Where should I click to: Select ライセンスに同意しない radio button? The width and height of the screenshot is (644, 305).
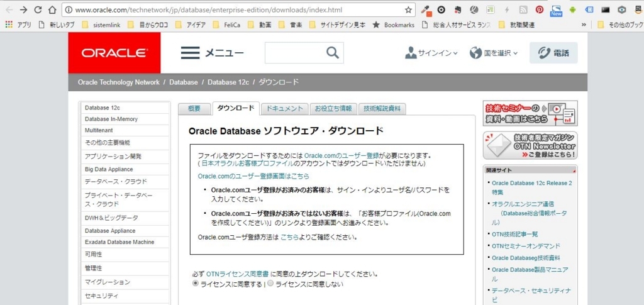[270, 284]
